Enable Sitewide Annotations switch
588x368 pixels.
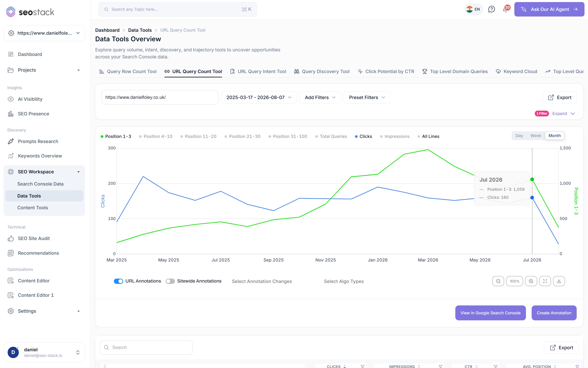[x=170, y=281]
